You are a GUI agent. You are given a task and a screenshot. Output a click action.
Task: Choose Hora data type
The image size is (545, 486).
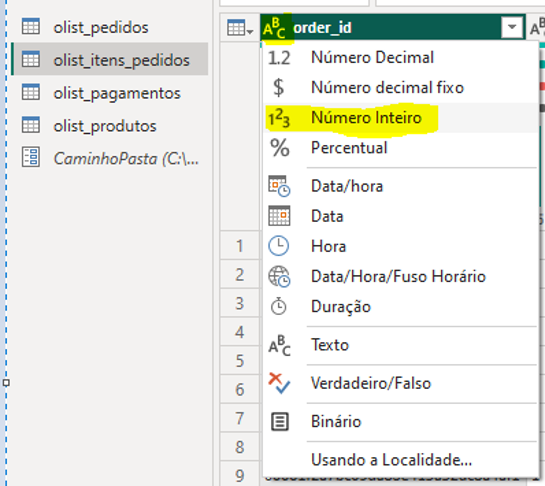(x=401, y=246)
